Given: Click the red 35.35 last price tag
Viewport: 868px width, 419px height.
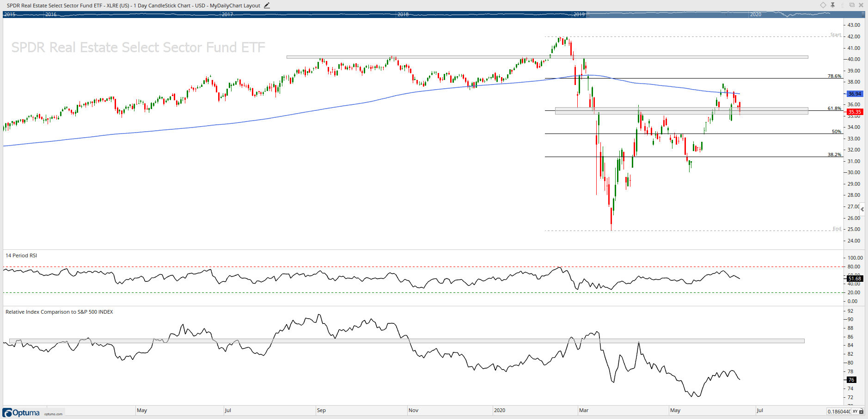Looking at the screenshot, I should tap(855, 112).
